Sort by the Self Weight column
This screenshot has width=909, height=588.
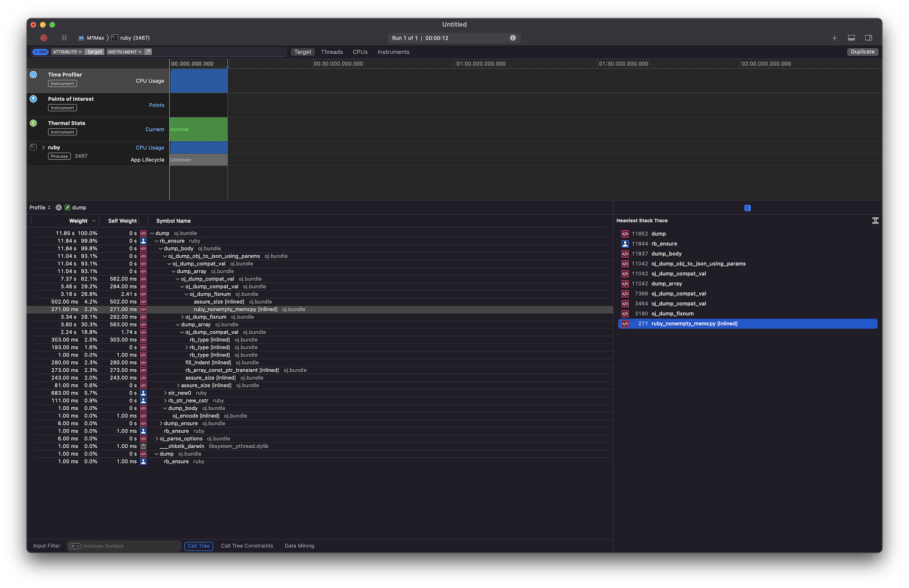point(122,221)
